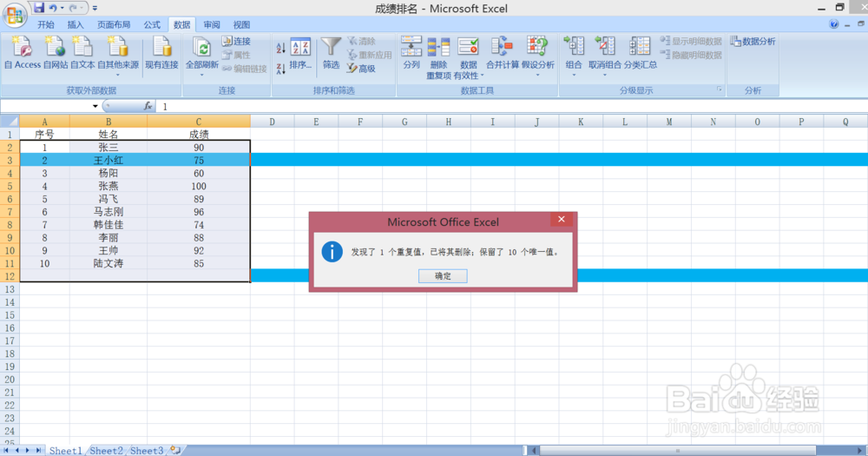Open 假设分析 what-if analysis
Screen dimensions: 868x456
pyautogui.click(x=537, y=56)
